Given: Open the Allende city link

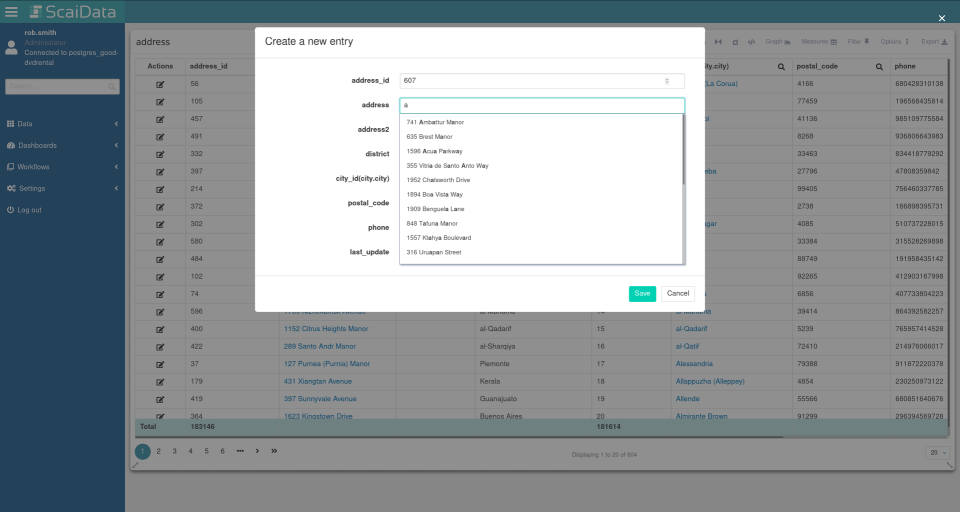Looking at the screenshot, I should [688, 399].
